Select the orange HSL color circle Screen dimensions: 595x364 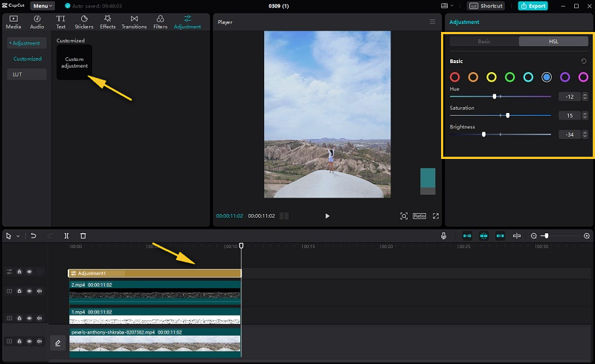[x=473, y=77]
